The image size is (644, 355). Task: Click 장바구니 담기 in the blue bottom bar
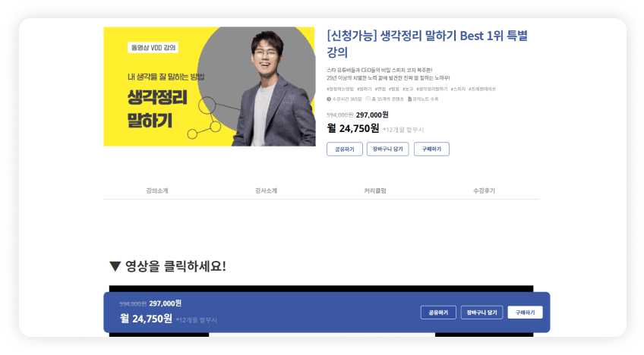pyautogui.click(x=481, y=313)
